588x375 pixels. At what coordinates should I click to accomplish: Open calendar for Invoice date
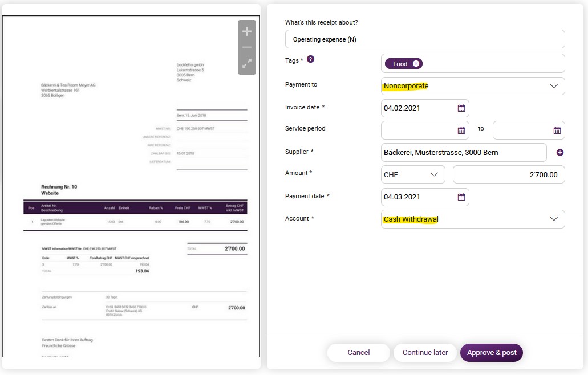tap(461, 108)
